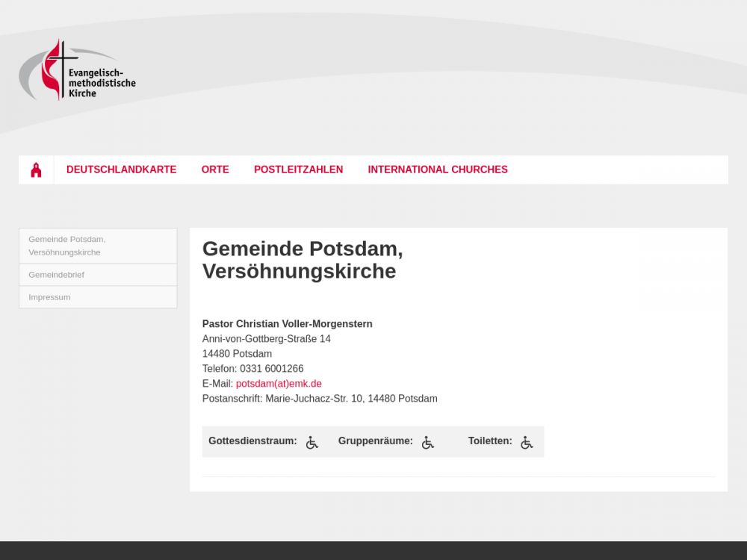Open the Postleitzahlen navigation item
Image resolution: width=747 pixels, height=560 pixels.
298,169
